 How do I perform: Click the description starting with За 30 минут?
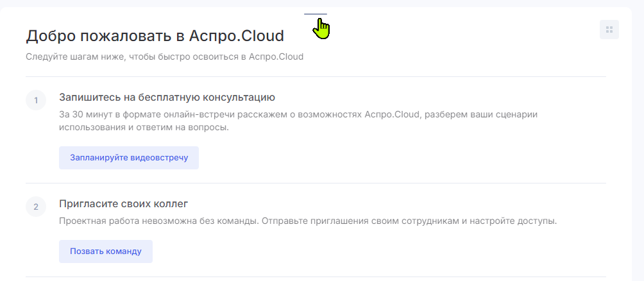pyautogui.click(x=298, y=121)
